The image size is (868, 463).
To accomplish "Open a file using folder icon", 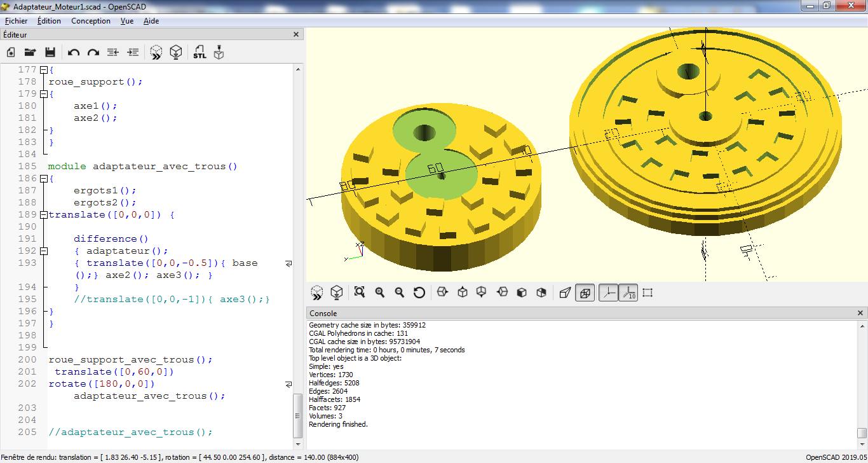I will 30,52.
